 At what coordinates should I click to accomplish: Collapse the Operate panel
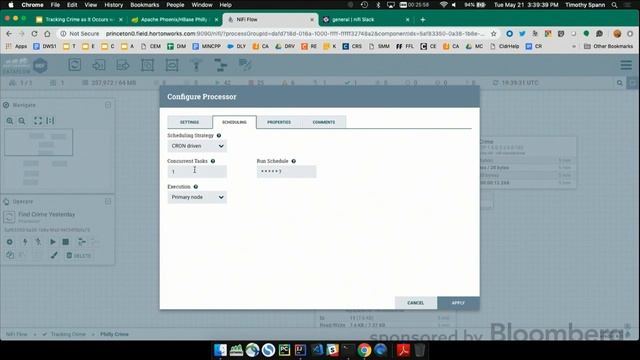click(x=108, y=202)
